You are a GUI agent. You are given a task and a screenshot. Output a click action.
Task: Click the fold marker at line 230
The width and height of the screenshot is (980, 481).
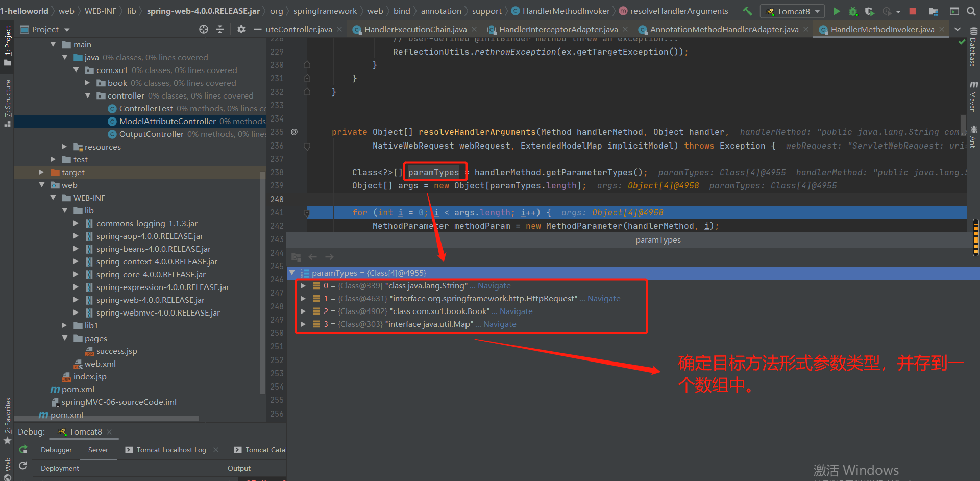307,65
